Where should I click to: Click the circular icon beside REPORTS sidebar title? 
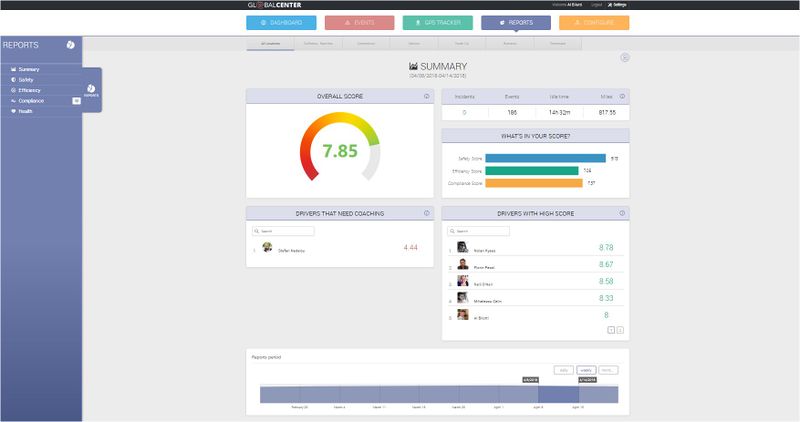click(70, 45)
